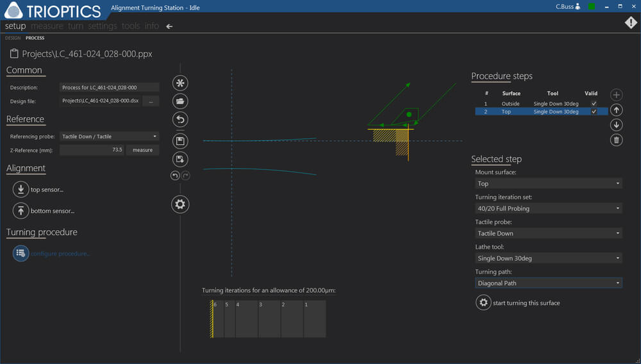
Task: Open the gear settings in center toolbar
Action: 180,204
